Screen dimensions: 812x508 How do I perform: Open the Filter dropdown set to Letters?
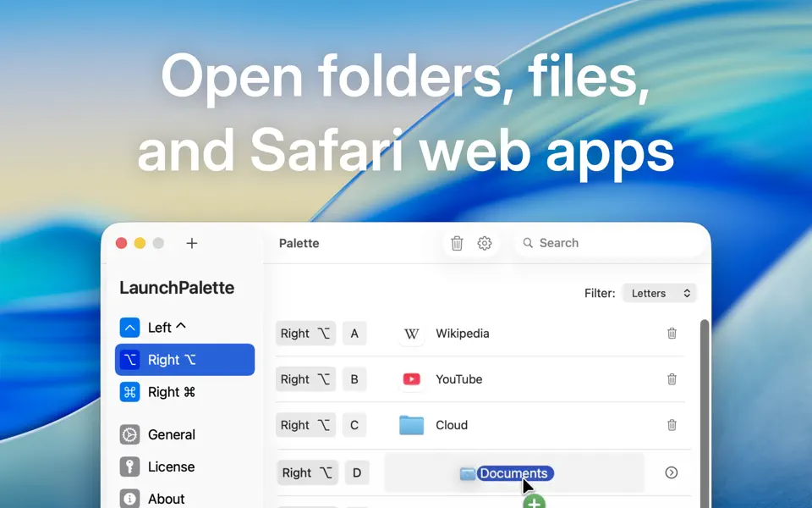click(x=659, y=293)
